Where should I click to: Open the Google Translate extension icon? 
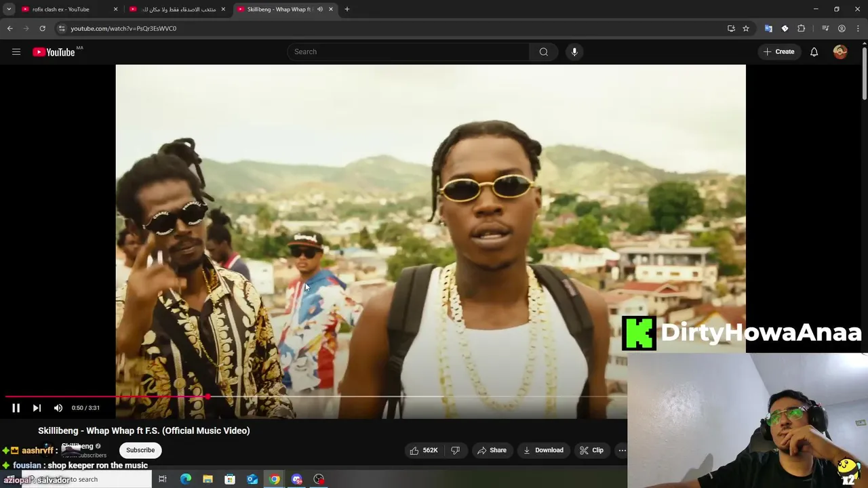(768, 28)
